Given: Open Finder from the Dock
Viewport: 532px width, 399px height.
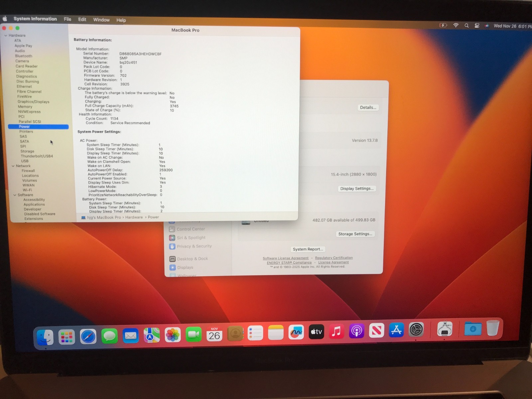Looking at the screenshot, I should [45, 337].
